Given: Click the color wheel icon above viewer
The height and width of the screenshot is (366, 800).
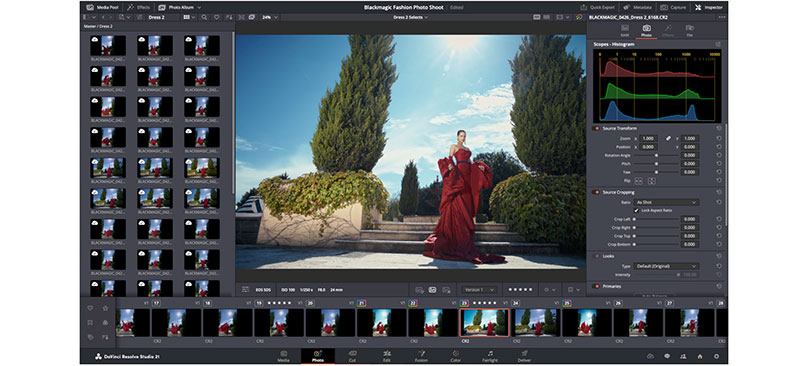Looking at the screenshot, I should (x=579, y=17).
